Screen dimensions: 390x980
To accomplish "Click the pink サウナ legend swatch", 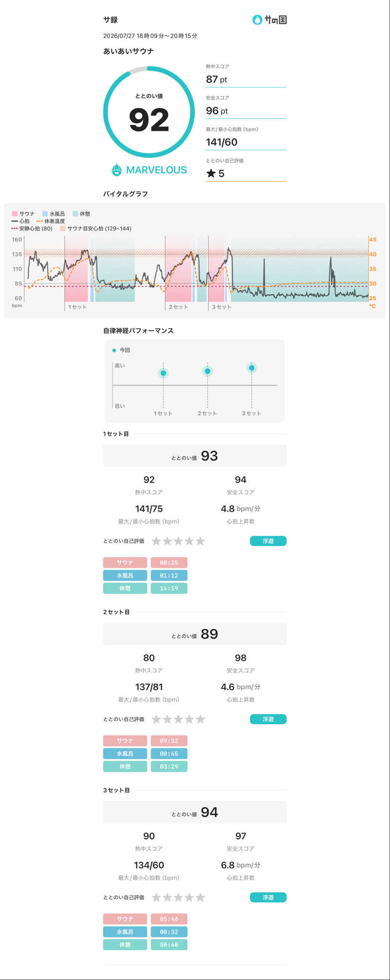I will pos(15,214).
